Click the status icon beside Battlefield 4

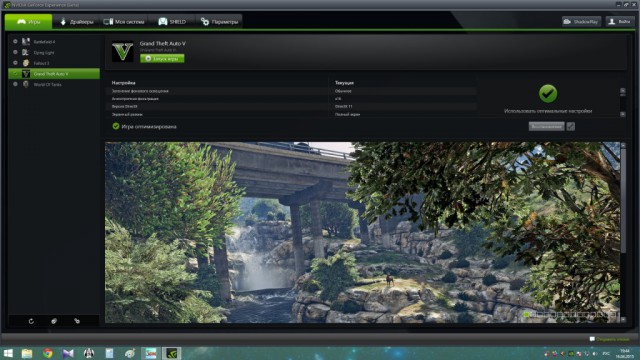coord(16,41)
